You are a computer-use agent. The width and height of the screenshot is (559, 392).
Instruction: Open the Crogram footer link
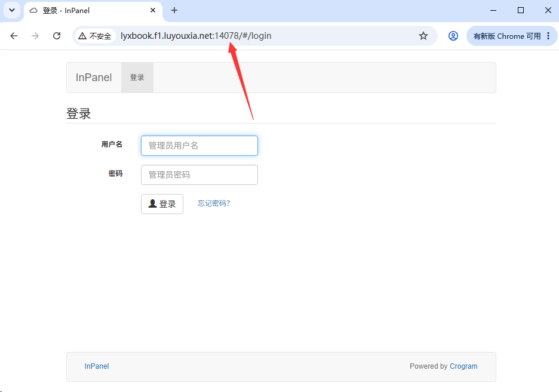pyautogui.click(x=463, y=366)
